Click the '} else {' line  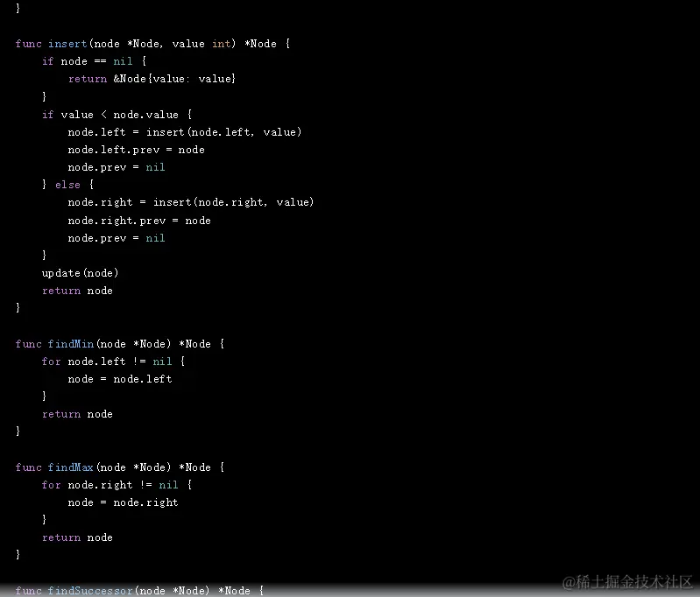67,185
